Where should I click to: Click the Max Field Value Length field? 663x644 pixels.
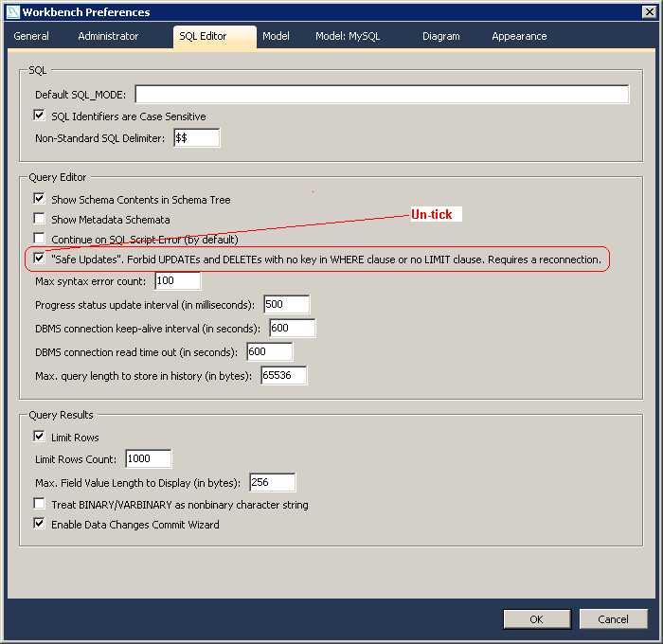click(x=273, y=482)
